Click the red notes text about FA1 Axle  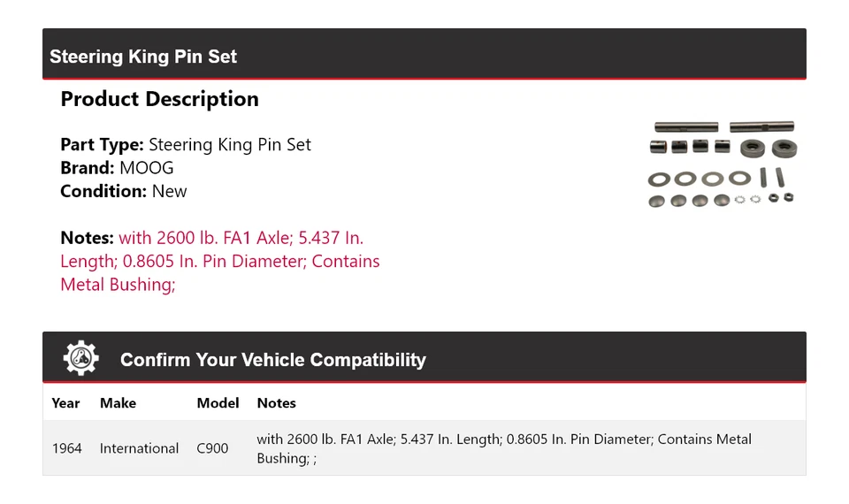pos(220,261)
